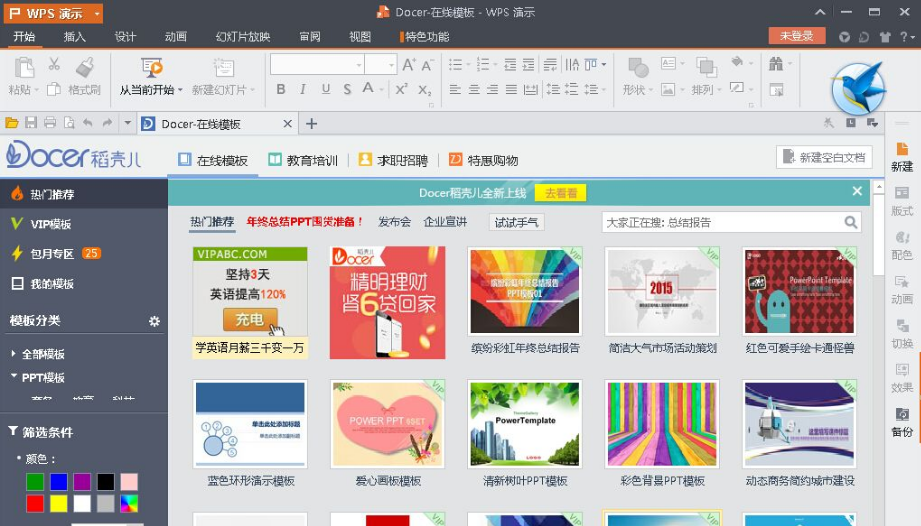
Task: Toggle Superscript formatting
Action: 401,89
